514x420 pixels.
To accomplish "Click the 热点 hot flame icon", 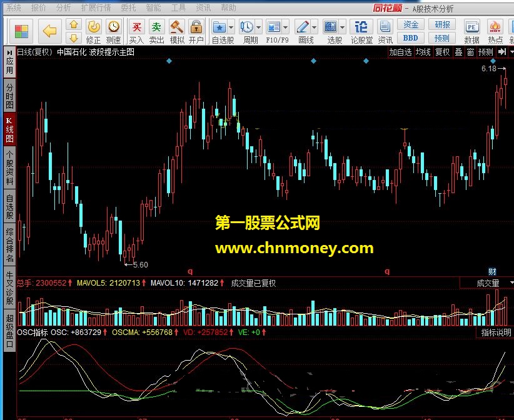I will pos(495,27).
